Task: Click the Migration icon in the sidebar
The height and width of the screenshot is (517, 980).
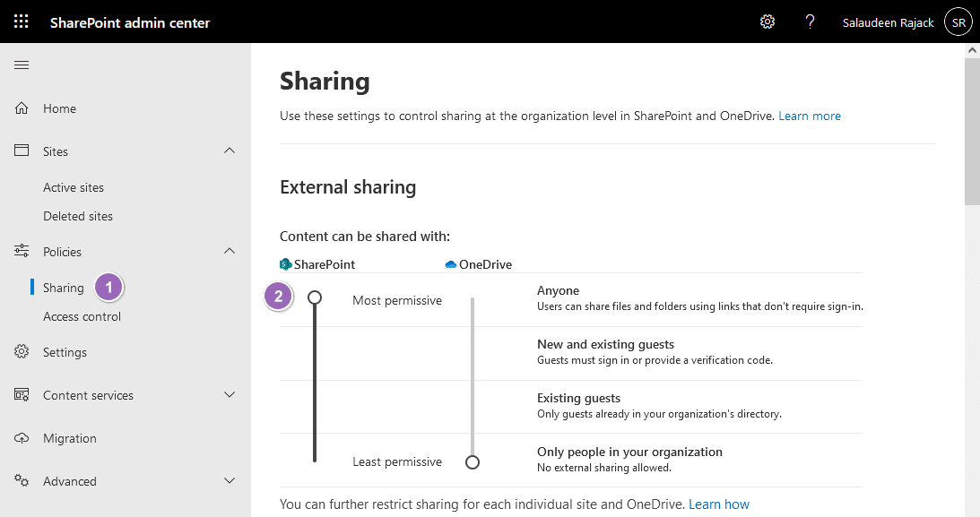Action: click(22, 437)
